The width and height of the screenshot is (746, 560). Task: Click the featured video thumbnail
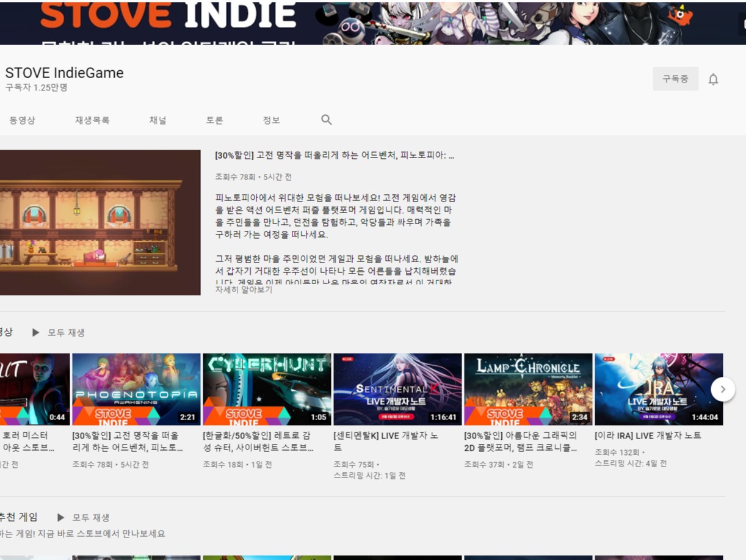(100, 222)
